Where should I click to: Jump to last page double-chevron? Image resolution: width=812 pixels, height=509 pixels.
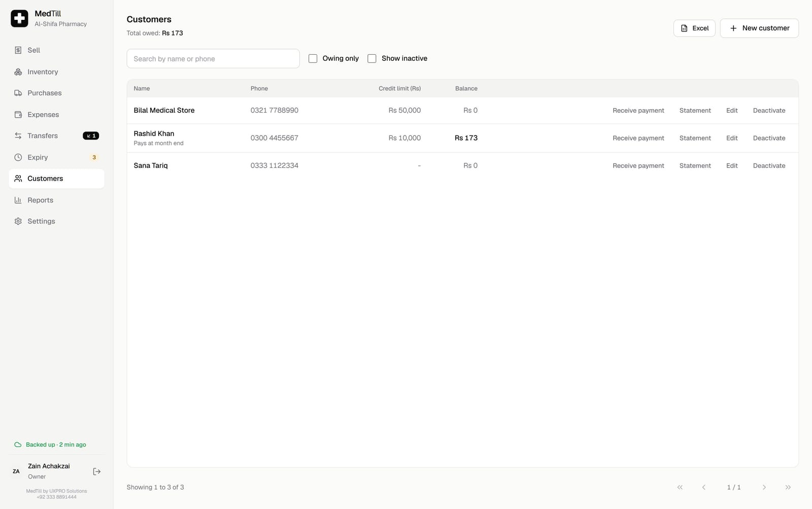(x=788, y=487)
